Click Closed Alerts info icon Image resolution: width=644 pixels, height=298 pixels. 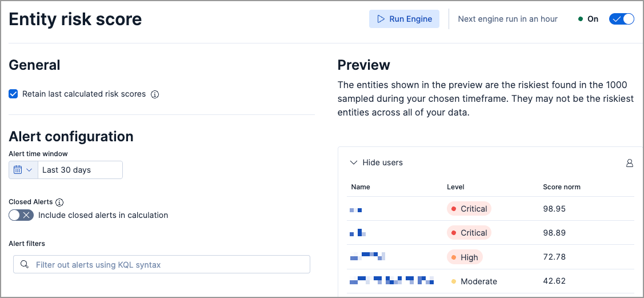click(59, 202)
